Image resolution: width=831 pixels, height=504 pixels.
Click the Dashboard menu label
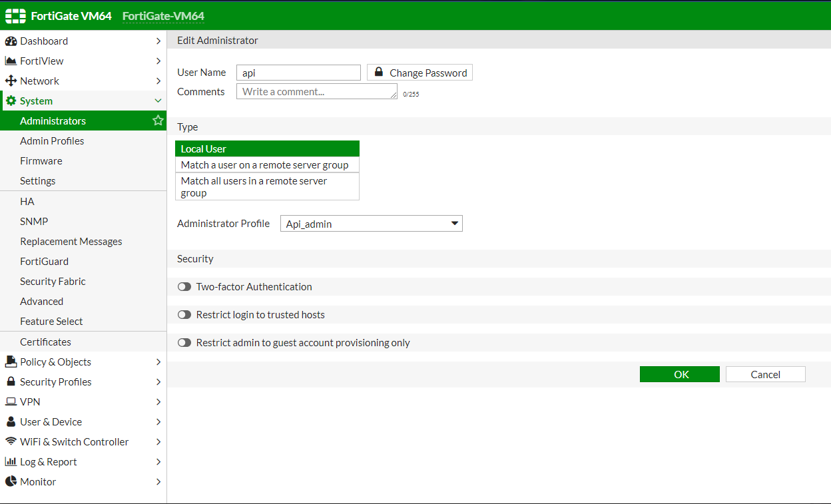click(44, 41)
